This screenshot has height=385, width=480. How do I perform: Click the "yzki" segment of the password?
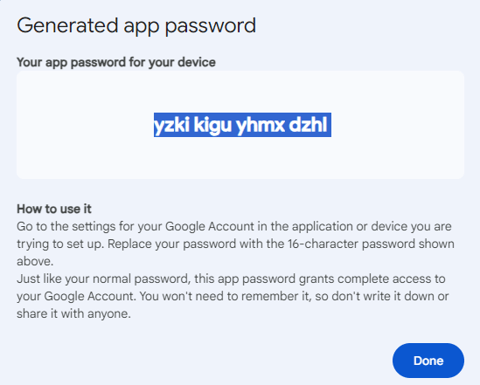point(172,125)
